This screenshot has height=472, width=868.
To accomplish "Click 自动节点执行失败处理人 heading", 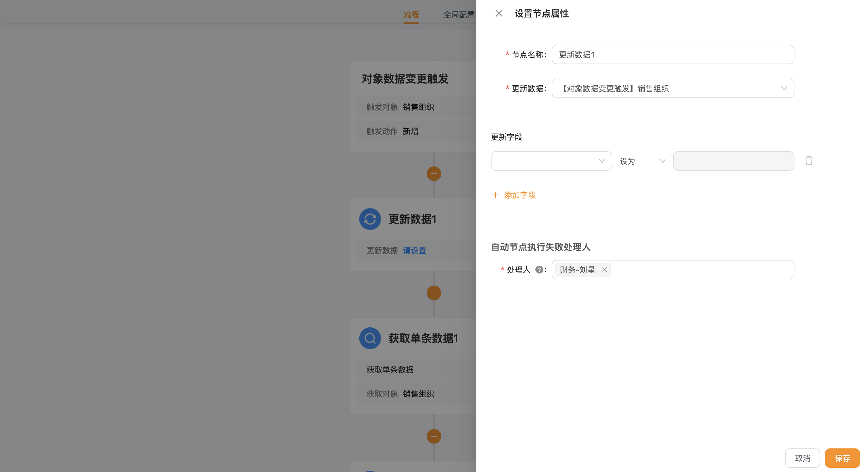I will pos(541,247).
